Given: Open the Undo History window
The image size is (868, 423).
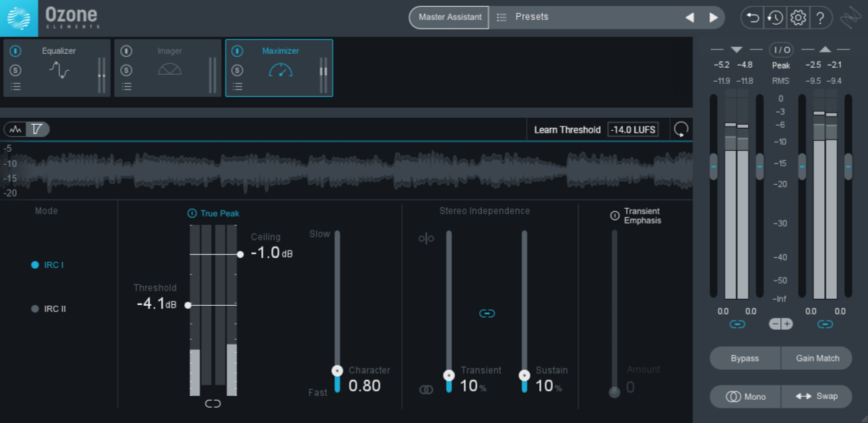Looking at the screenshot, I should point(775,18).
